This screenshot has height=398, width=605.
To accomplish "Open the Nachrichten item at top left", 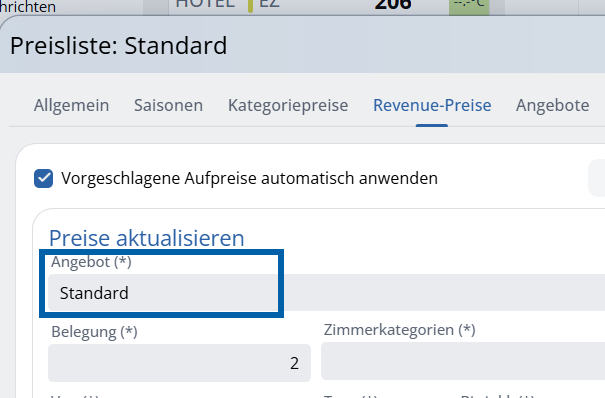I will [28, 7].
